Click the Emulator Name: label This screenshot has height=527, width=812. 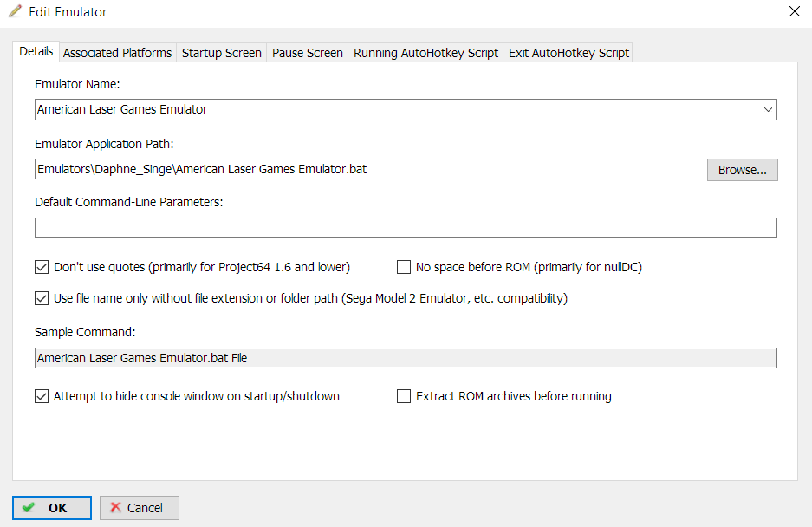[77, 84]
